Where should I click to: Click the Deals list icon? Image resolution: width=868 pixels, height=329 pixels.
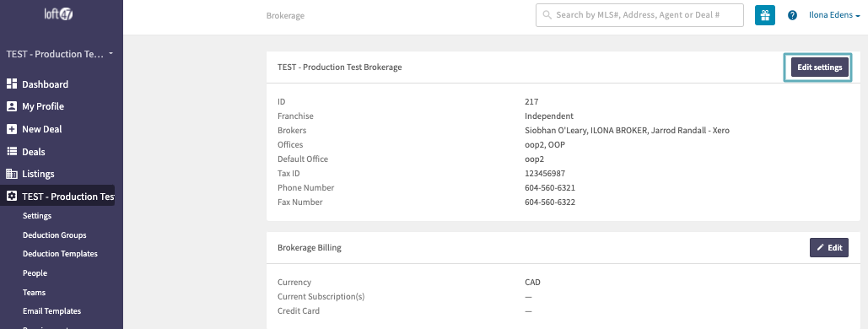tap(12, 151)
